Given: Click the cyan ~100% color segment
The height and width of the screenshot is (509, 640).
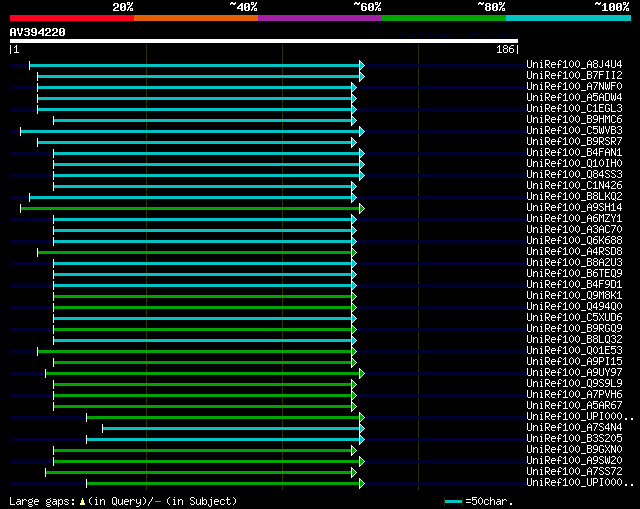Looking at the screenshot, I should tap(568, 18).
